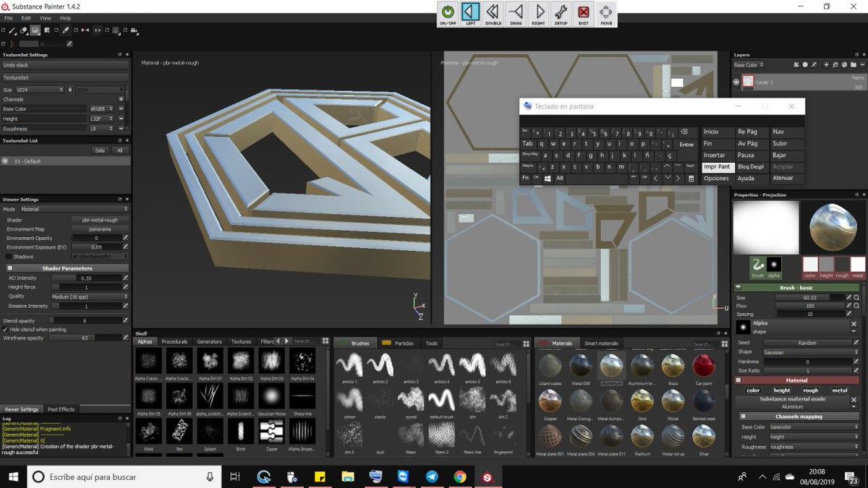Click the pbr-metal-rough shader button

(x=100, y=220)
